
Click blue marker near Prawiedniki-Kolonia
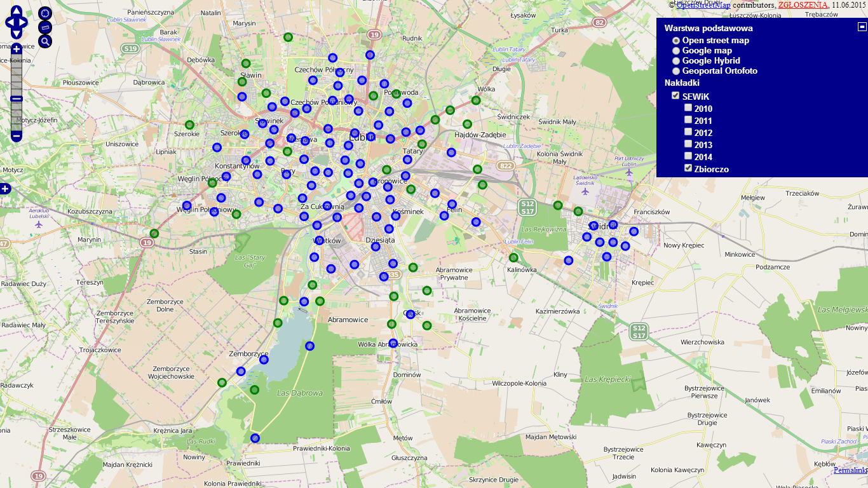click(x=255, y=438)
